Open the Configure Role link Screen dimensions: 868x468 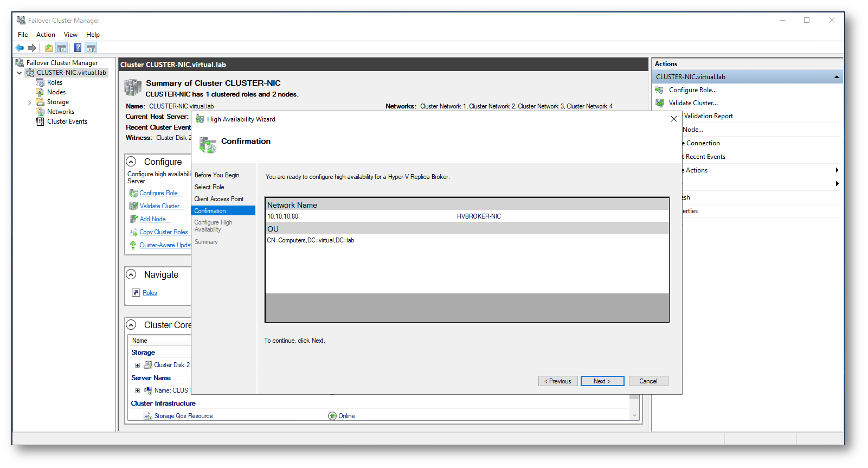coord(161,193)
